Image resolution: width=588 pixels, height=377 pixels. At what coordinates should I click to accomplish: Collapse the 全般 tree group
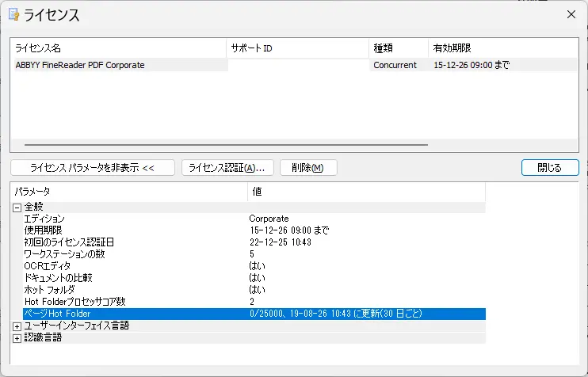click(17, 208)
